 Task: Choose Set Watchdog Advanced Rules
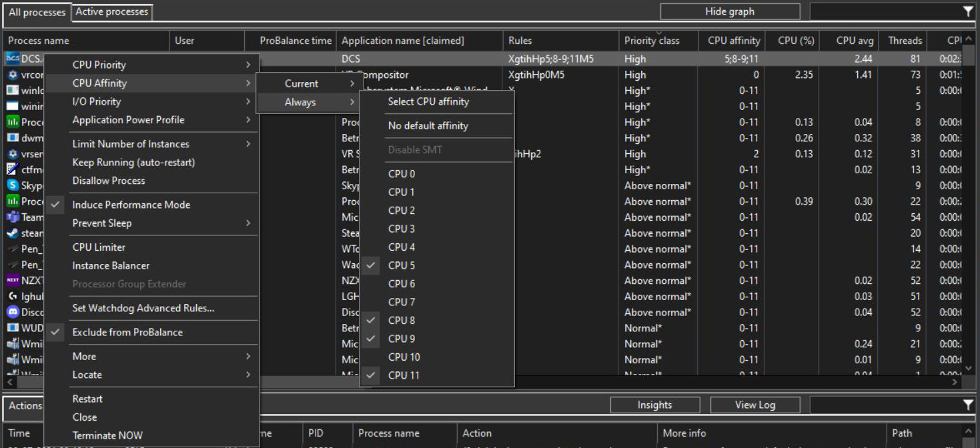(151, 308)
